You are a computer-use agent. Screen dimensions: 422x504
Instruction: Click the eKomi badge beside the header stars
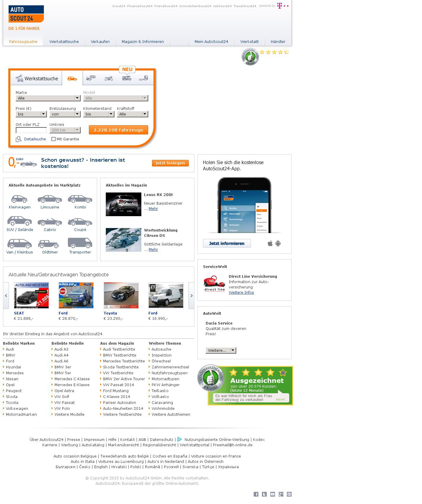pyautogui.click(x=250, y=57)
